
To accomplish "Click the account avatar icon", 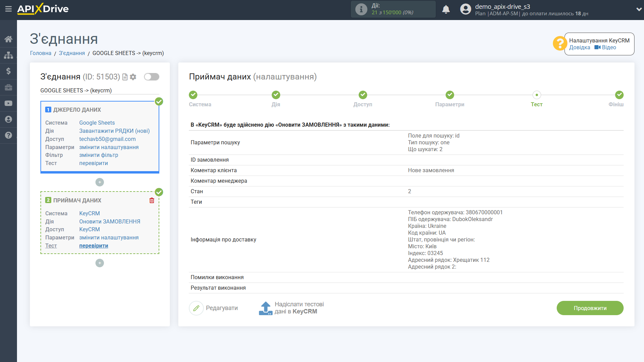I will [x=466, y=9].
